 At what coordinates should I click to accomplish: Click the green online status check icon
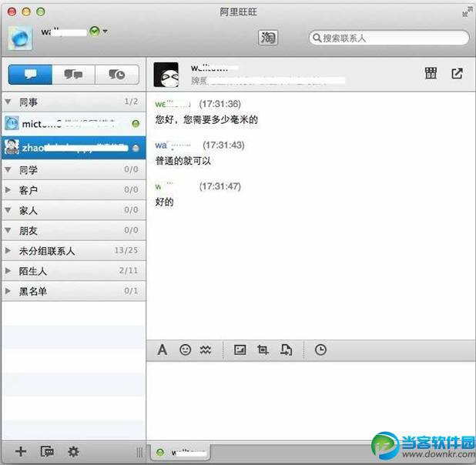[95, 31]
